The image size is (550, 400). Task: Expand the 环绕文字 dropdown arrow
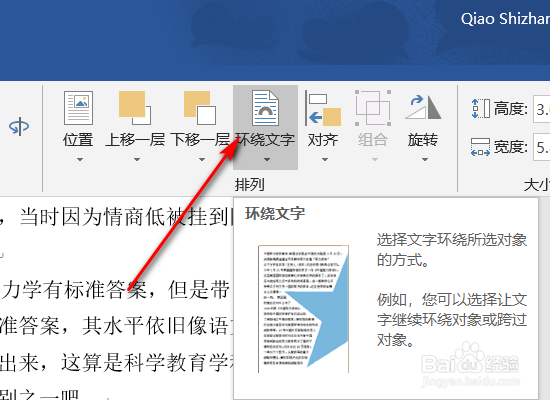[x=267, y=160]
